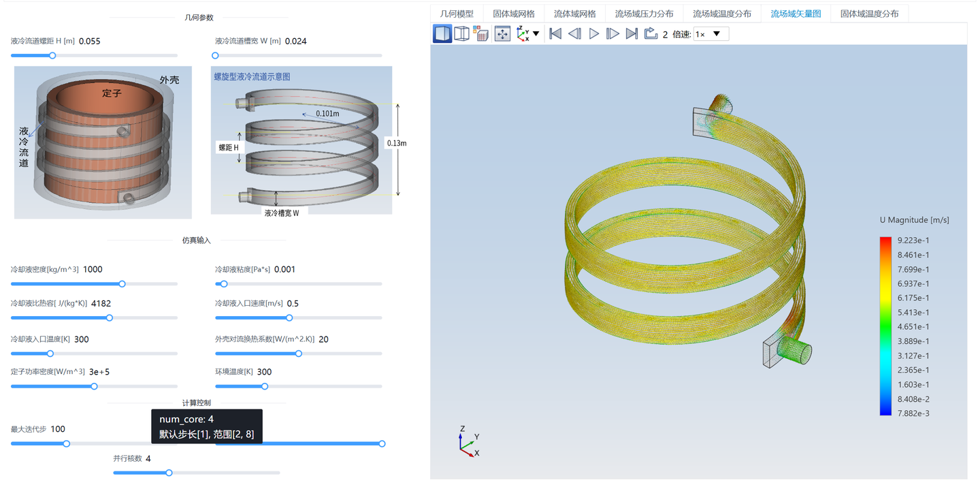Image resolution: width=980 pixels, height=485 pixels.
Task: Adjust the 定子功率密度 slider
Action: (x=94, y=386)
